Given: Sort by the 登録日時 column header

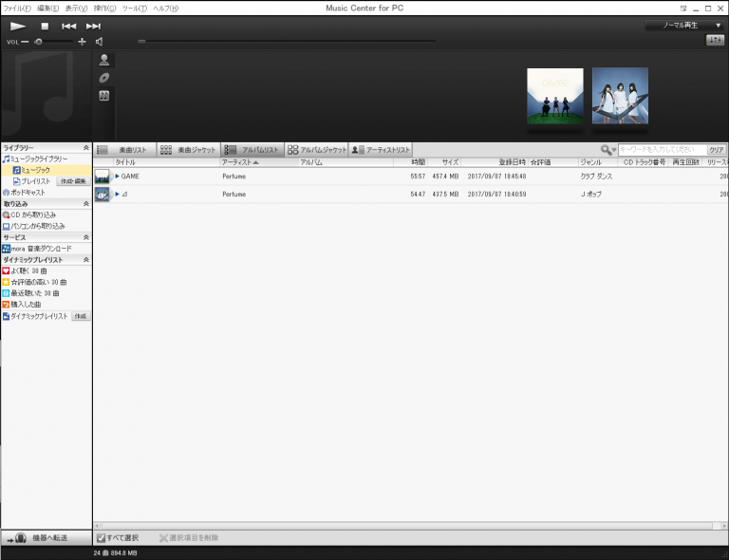Looking at the screenshot, I should [x=495, y=162].
